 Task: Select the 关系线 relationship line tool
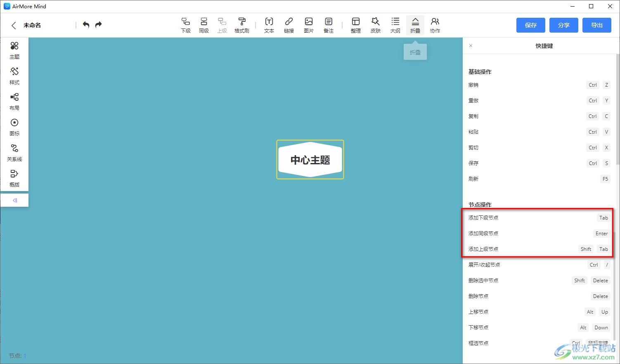14,153
